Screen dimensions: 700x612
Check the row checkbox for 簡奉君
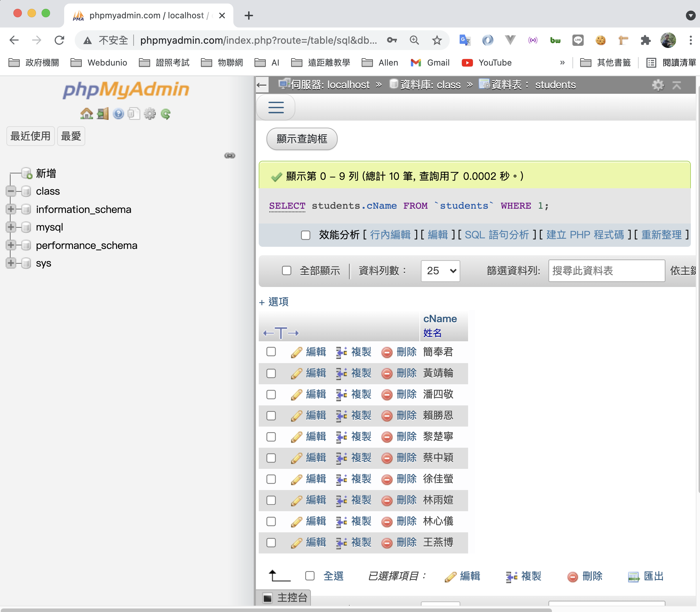[x=271, y=351]
